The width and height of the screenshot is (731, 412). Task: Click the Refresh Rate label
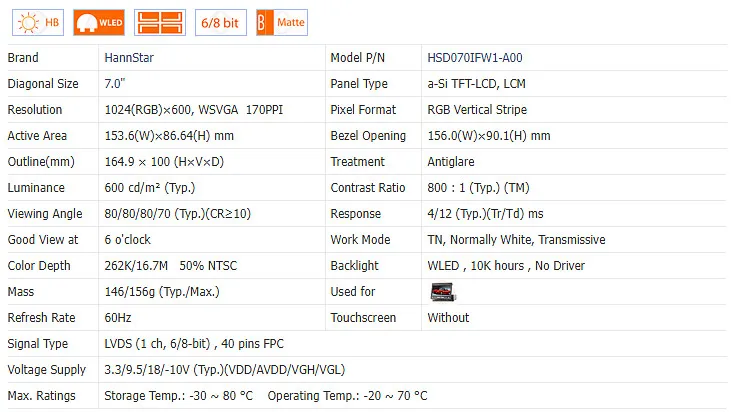point(41,318)
